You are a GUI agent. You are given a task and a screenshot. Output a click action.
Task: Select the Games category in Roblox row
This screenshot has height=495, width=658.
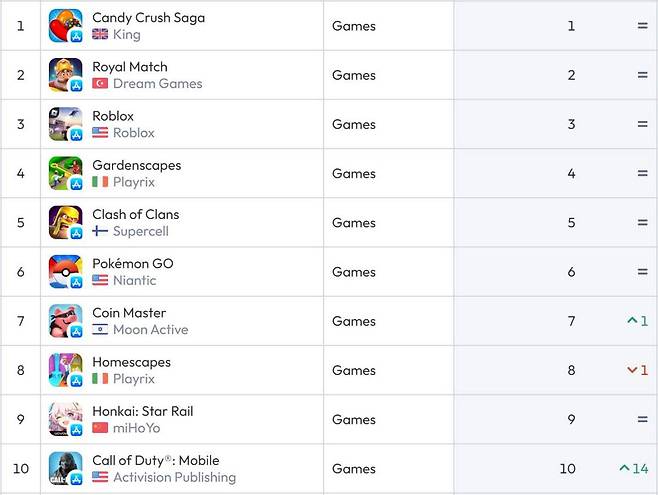[354, 124]
